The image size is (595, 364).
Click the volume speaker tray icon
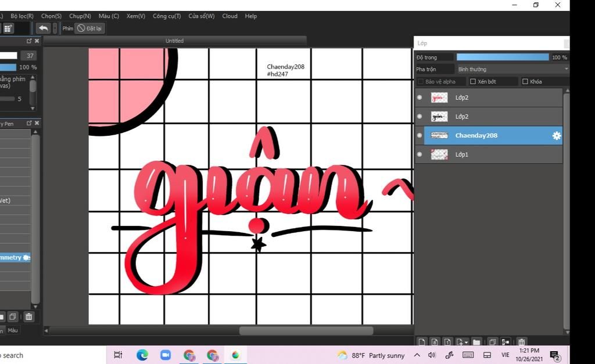coord(432,355)
